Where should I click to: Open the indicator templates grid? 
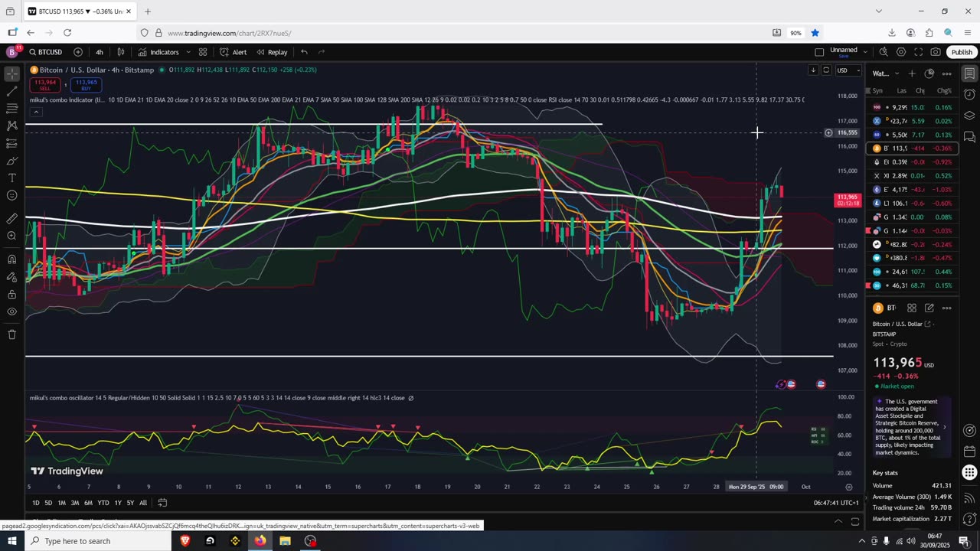203,52
